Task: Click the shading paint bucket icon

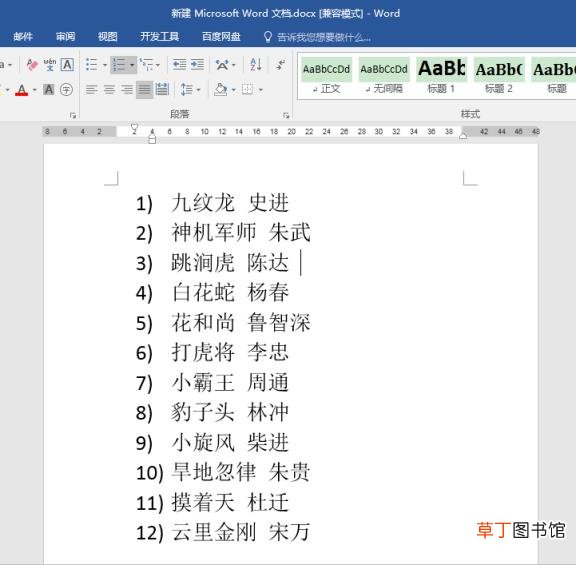Action: [220, 89]
